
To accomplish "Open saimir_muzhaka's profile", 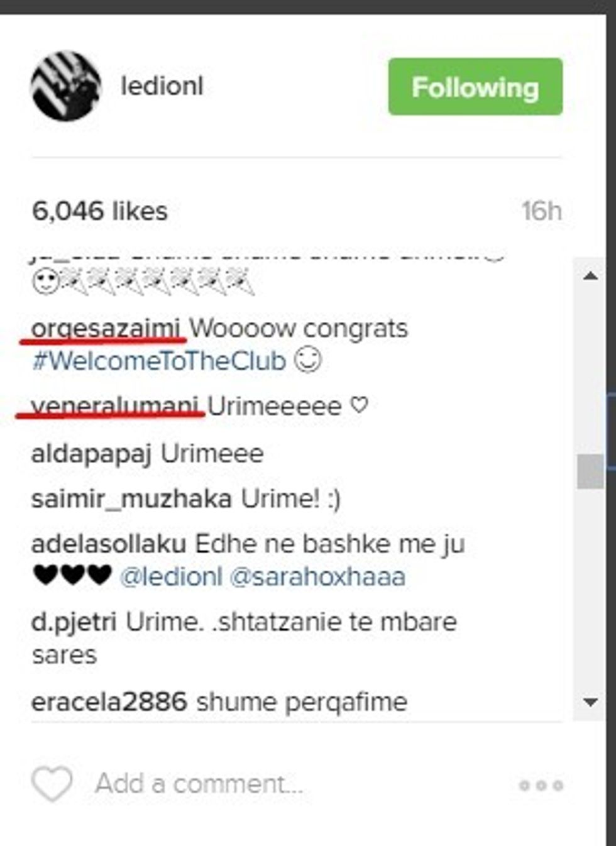I will pos(131,499).
